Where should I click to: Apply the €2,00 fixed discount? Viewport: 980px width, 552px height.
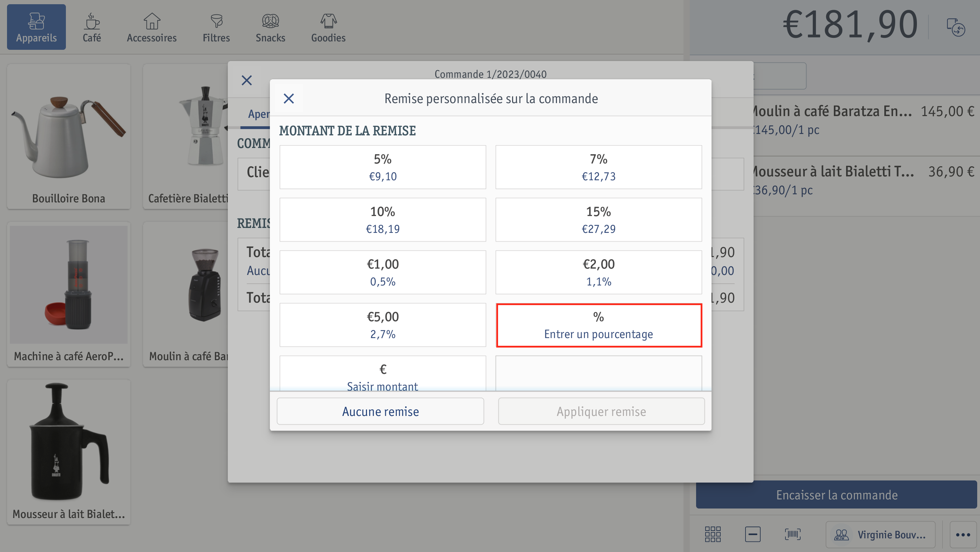click(x=598, y=272)
